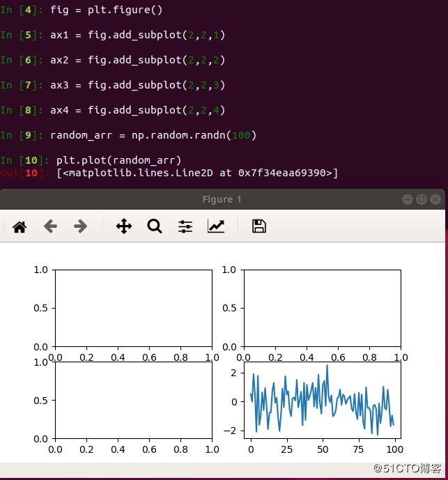Click the 'fig = plt.figure()' line
Screen dimensions: 448x480
click(107, 10)
